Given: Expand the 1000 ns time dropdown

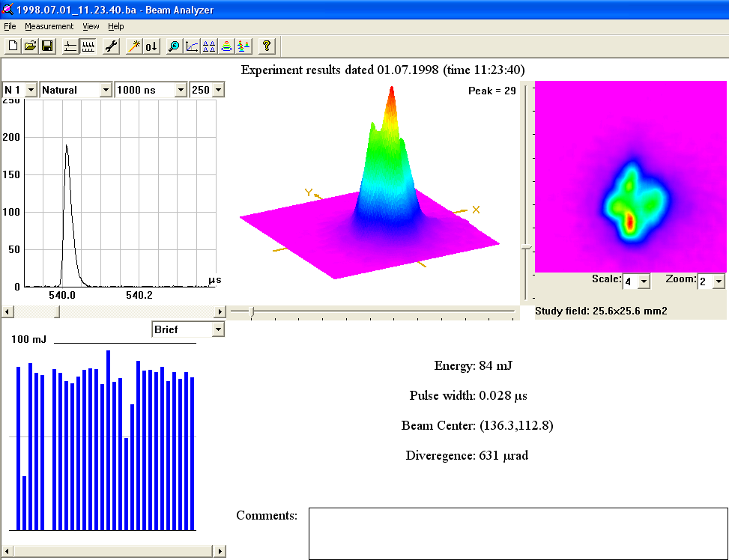Looking at the screenshot, I should [181, 90].
